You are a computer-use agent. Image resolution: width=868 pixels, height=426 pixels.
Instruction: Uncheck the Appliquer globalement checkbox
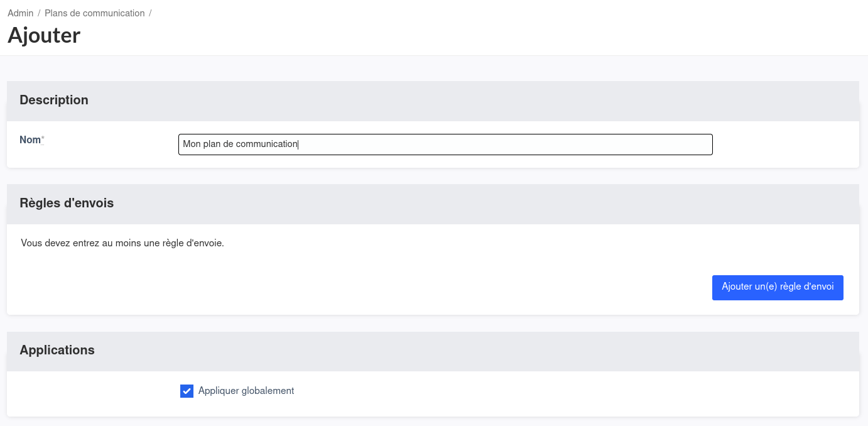click(x=187, y=391)
